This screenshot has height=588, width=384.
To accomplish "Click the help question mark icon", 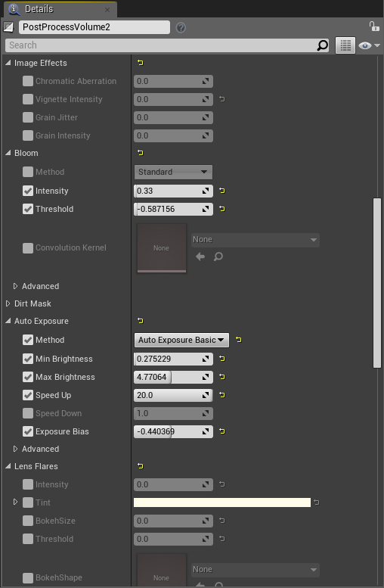I will (181, 27).
